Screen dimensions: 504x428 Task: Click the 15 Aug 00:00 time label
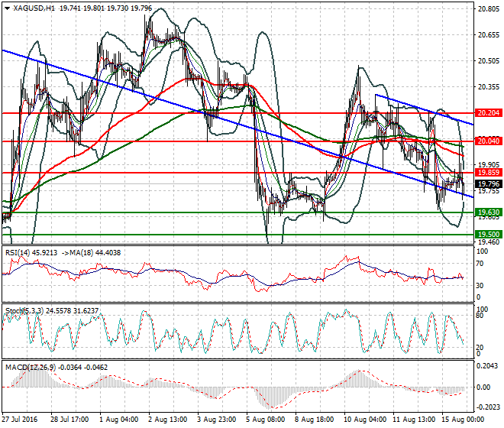pyautogui.click(x=463, y=420)
